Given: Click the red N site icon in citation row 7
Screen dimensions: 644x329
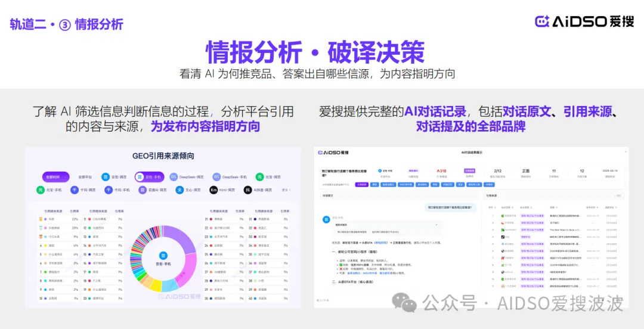Looking at the screenshot, I should pyautogui.click(x=502, y=258).
